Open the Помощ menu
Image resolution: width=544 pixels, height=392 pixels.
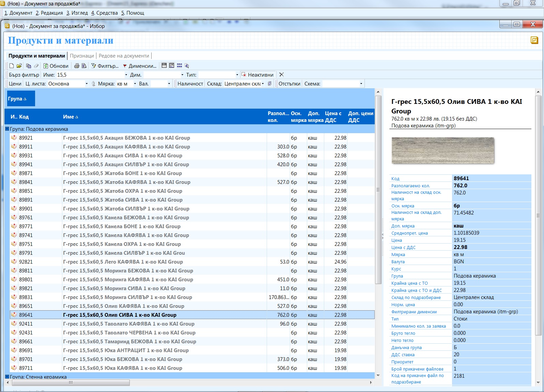click(133, 13)
